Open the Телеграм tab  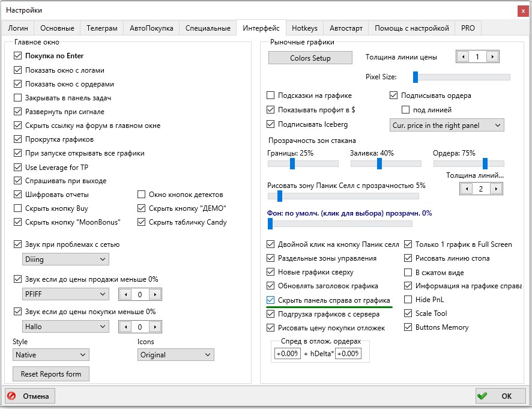click(x=101, y=28)
